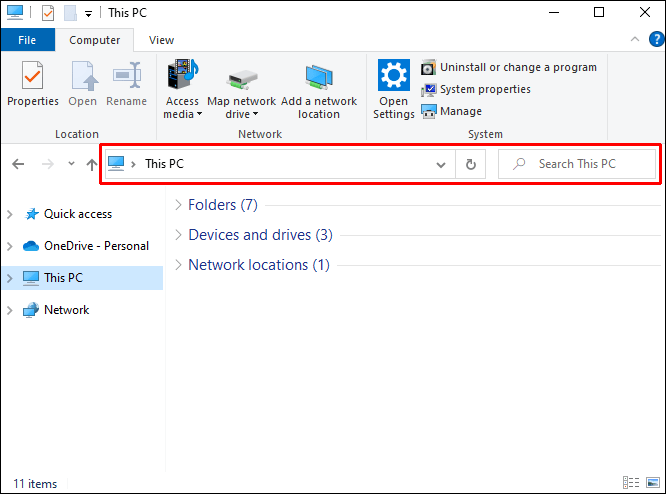Click the Search This PC box
Image resolution: width=666 pixels, height=494 pixels.
tap(577, 164)
